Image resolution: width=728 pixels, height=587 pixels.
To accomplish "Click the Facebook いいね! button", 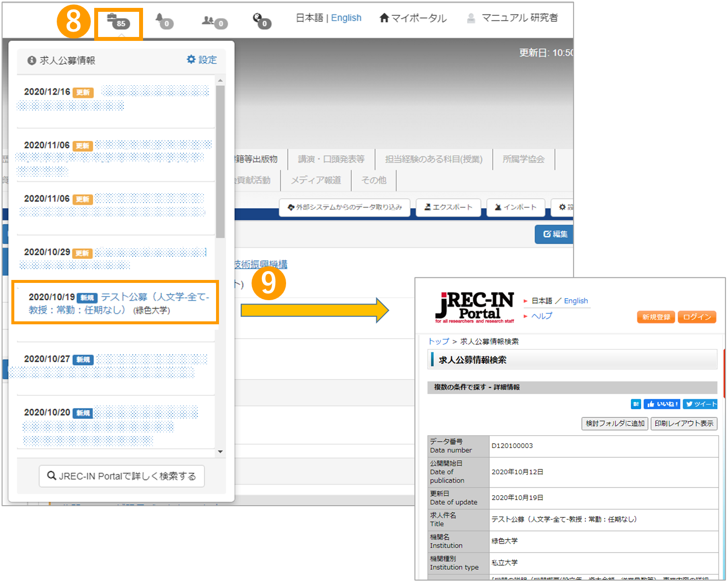I will [x=662, y=404].
